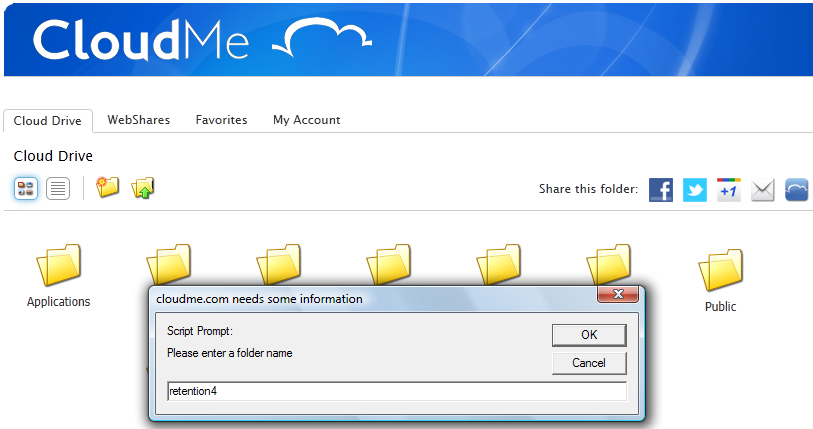Switch to icon grid view
Viewport: 813px width, 429px height.
tap(25, 188)
